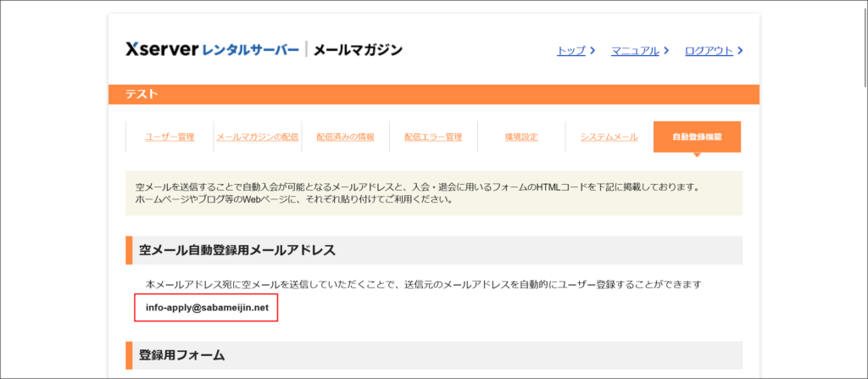
Task: Click the chevron arrow beside ログアウト
Action: 740,51
